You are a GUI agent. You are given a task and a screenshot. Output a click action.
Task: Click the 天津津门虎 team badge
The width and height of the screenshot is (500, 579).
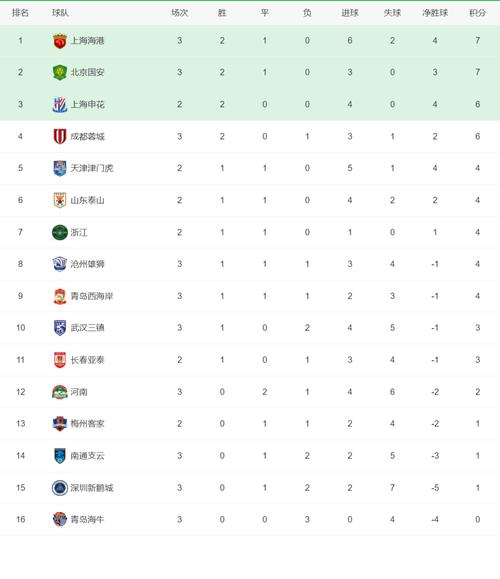click(59, 168)
